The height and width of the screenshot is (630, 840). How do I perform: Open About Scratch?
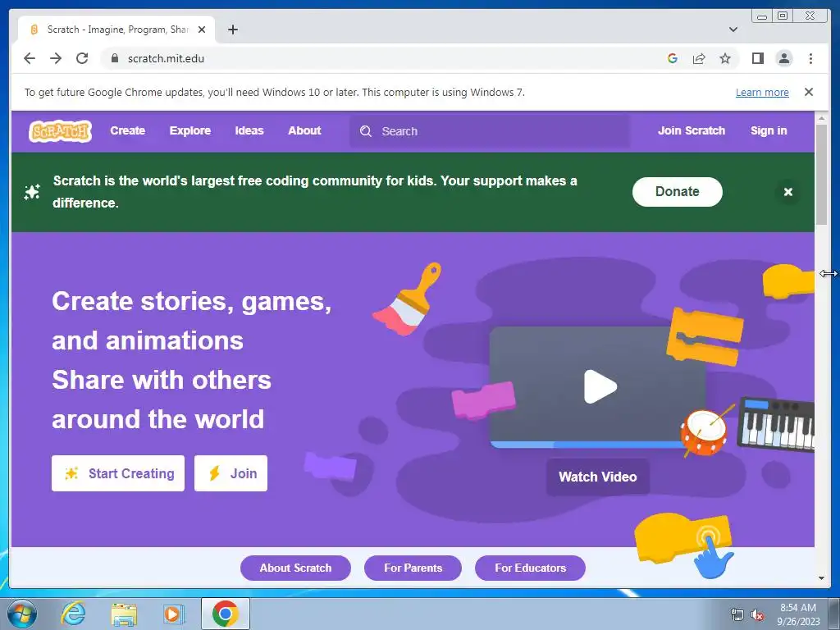coord(295,568)
